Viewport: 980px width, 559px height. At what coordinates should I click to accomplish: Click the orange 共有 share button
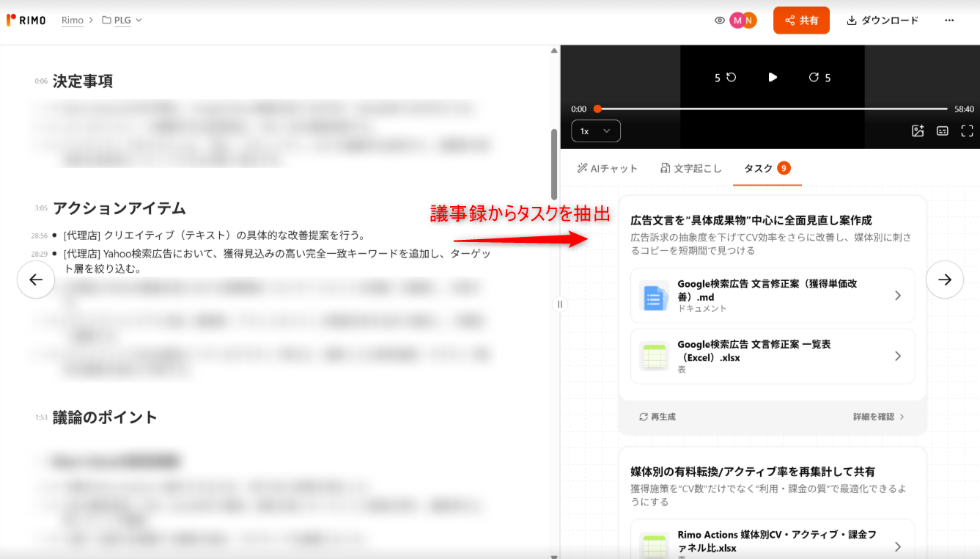point(801,21)
